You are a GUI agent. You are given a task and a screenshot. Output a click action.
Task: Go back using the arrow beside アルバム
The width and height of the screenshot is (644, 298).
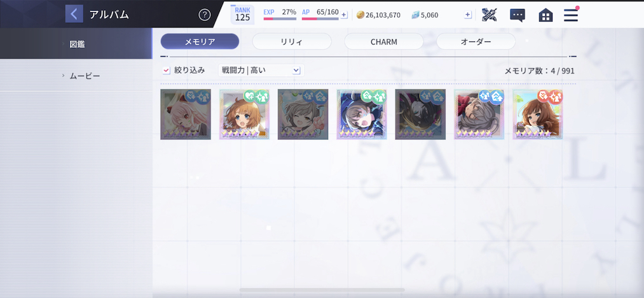pos(74,14)
